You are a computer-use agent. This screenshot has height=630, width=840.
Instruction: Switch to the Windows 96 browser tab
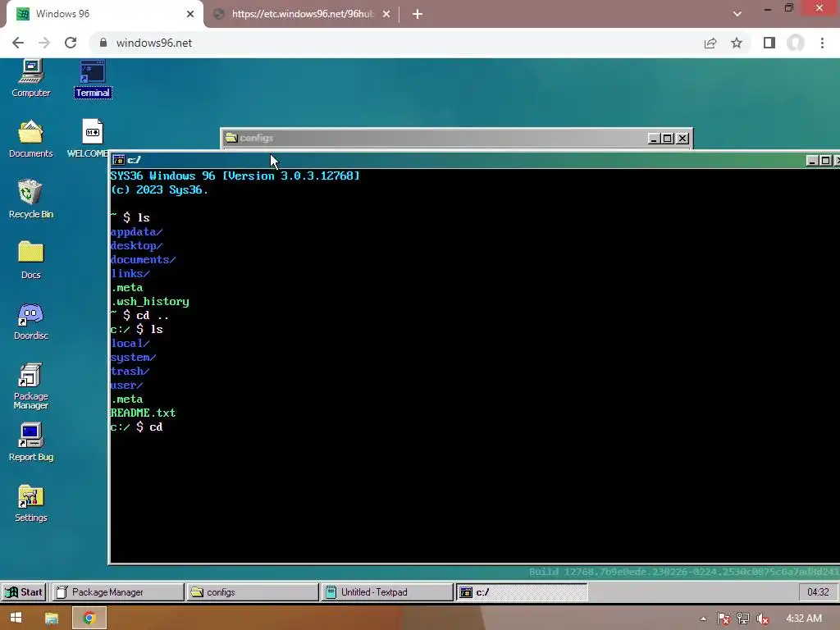[104, 14]
